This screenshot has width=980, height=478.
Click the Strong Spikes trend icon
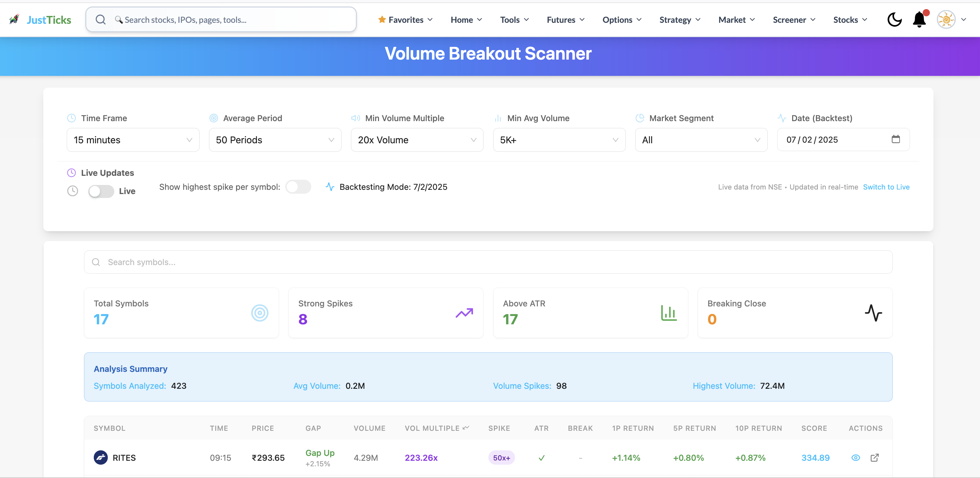click(x=464, y=313)
